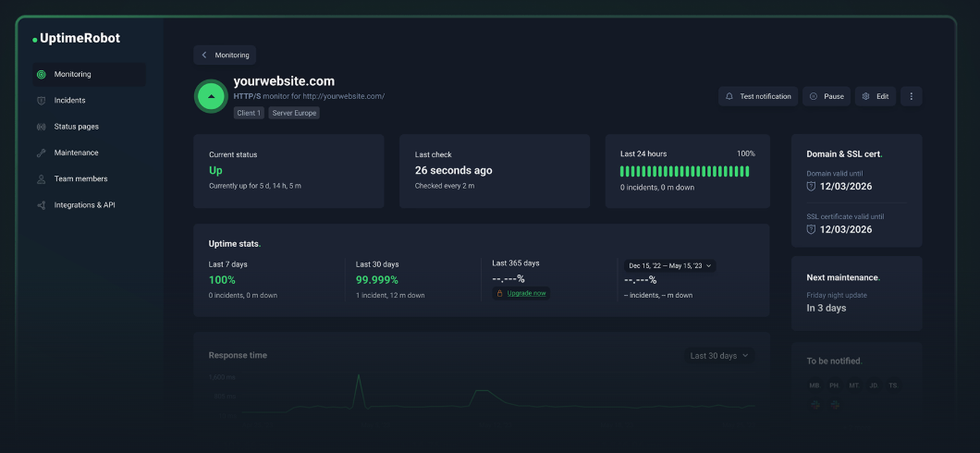Click 'Currently up for 5 d, 14 h, 5 m'

(x=255, y=186)
